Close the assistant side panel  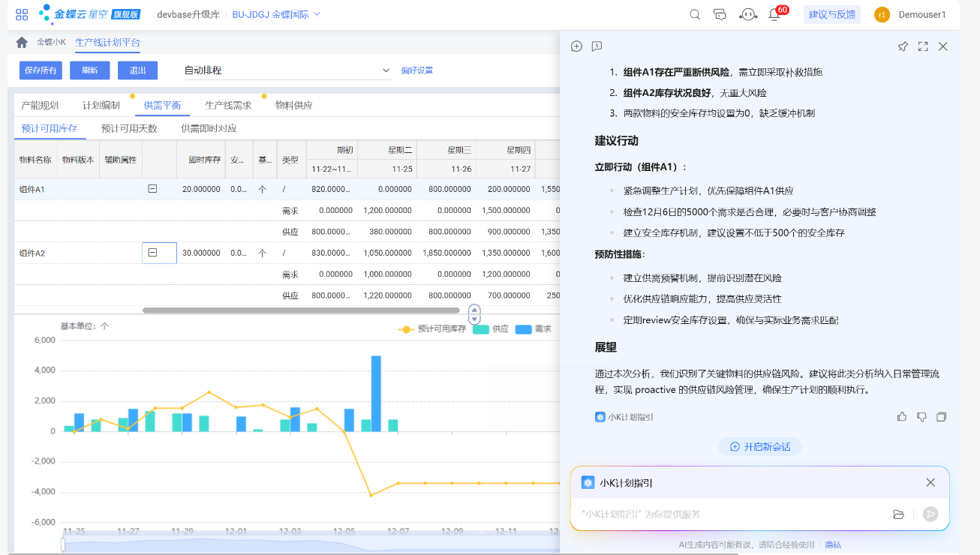[x=943, y=46]
